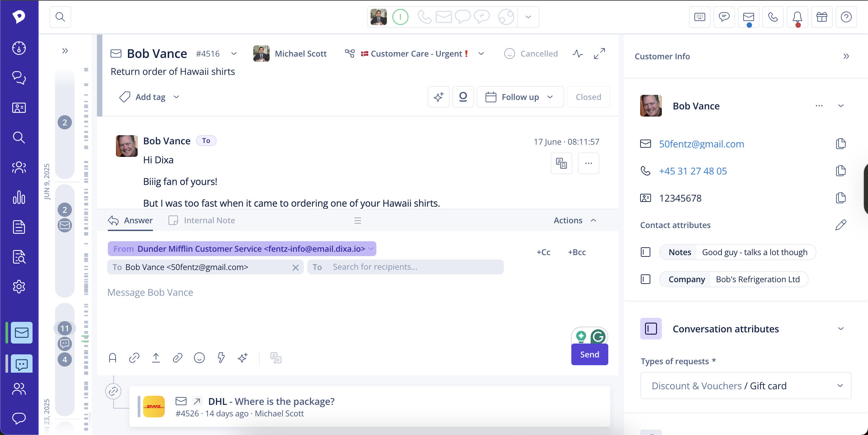868x435 pixels.
Task: Select the Answer tab
Action: point(131,221)
